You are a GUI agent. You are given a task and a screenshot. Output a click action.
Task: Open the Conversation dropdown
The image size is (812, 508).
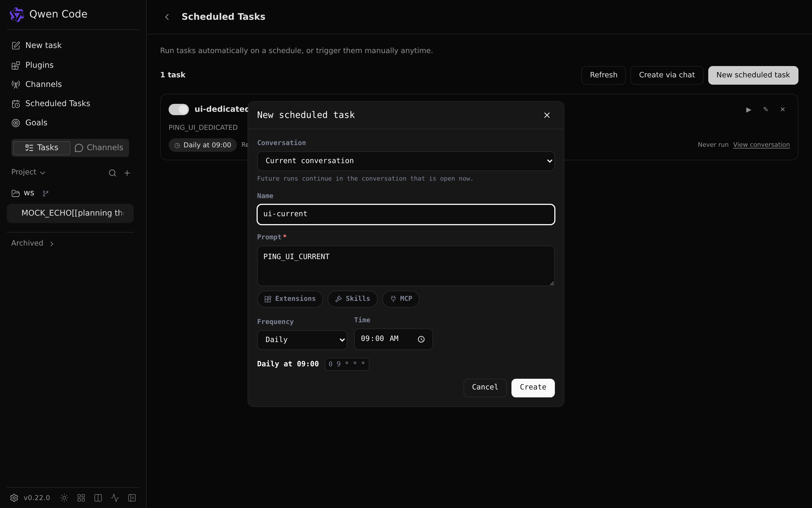click(x=406, y=161)
